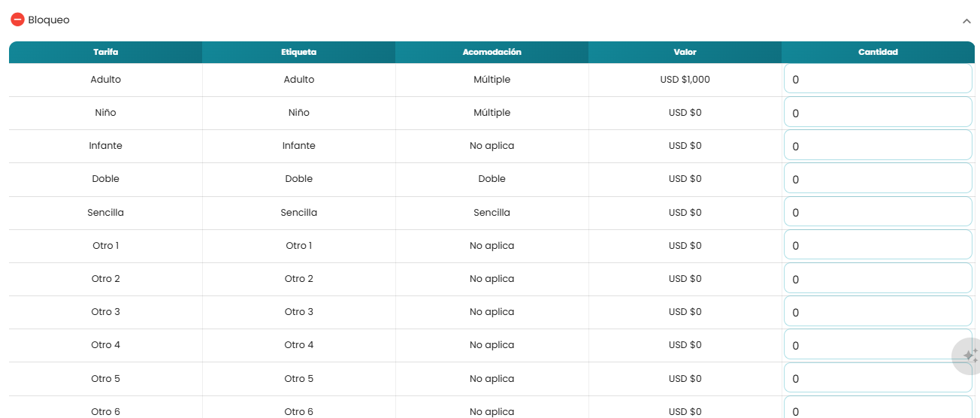This screenshot has width=980, height=418.
Task: Click the Cantidad column header
Action: point(878,53)
